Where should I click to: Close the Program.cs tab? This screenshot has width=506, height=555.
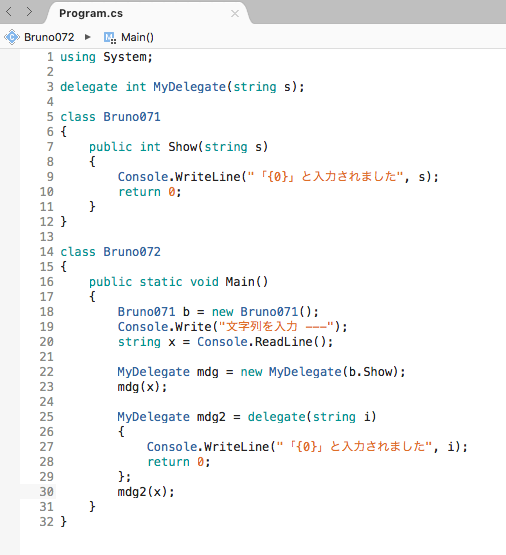pos(235,14)
